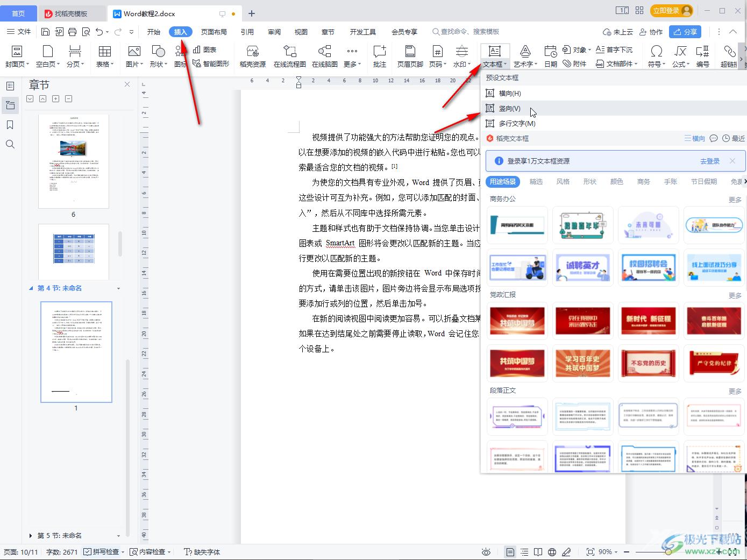Open online flowchart (在线流程图)
Screen dimensions: 747x560
289,56
